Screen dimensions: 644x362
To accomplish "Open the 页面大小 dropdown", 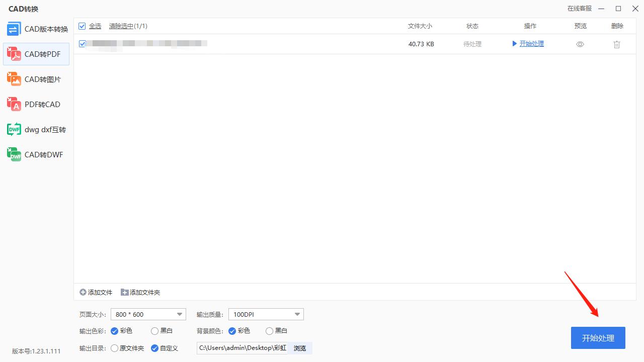I will [148, 314].
